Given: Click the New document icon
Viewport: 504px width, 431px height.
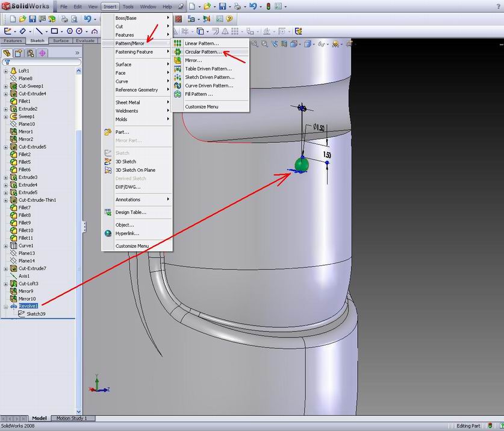Looking at the screenshot, I should point(14,19).
